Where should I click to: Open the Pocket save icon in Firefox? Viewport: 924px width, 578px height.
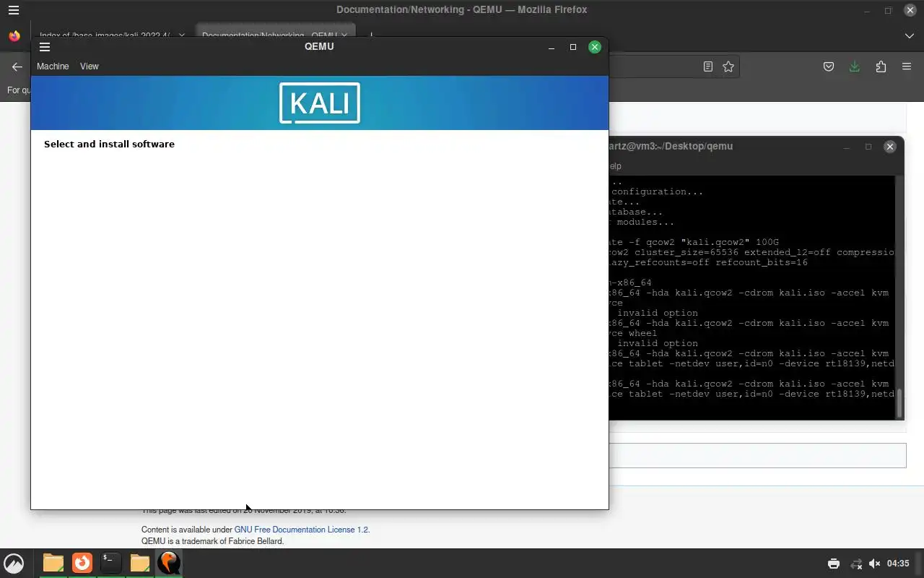[x=829, y=66]
